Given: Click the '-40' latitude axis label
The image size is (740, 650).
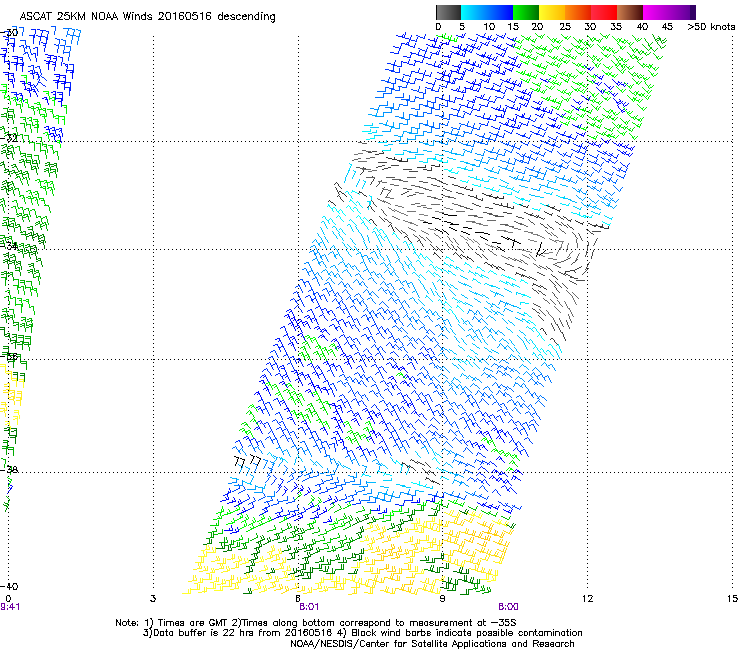Looking at the screenshot, I should (x=9, y=586).
